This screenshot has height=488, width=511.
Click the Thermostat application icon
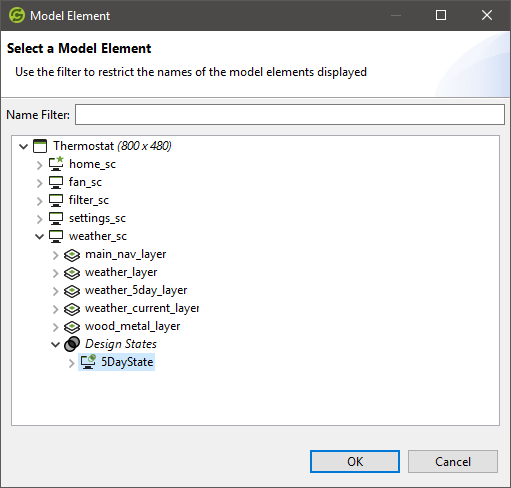pyautogui.click(x=40, y=146)
